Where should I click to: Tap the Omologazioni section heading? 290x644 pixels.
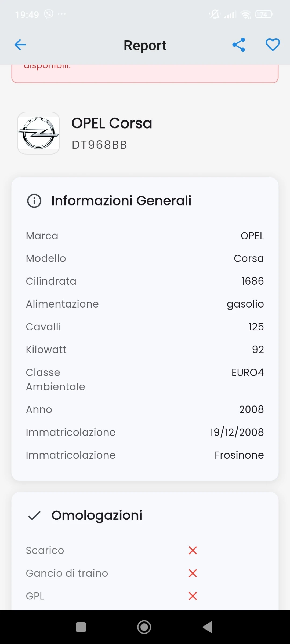click(97, 515)
